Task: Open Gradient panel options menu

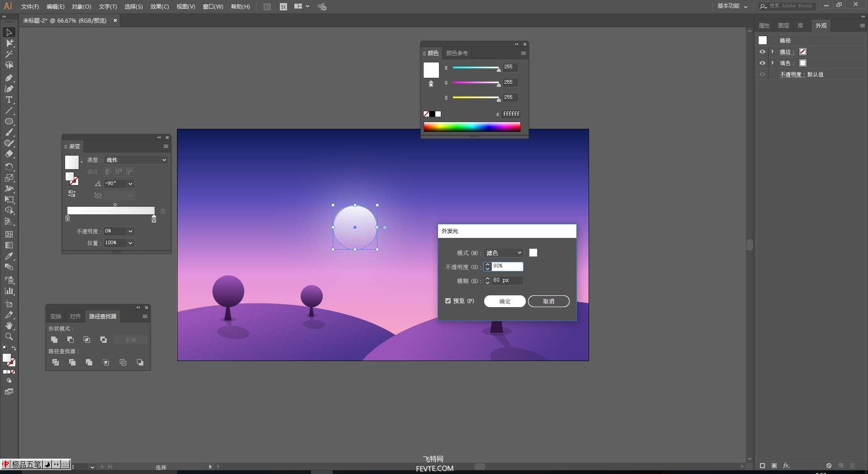Action: point(166,147)
